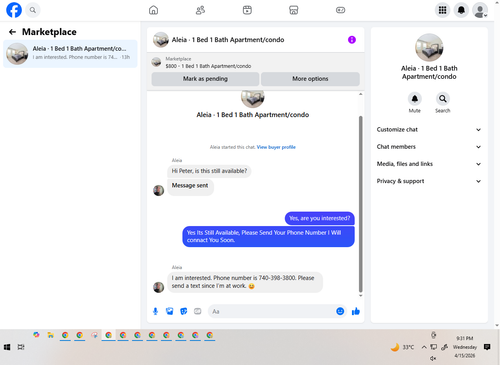Screen dimensions: 500x365
Task: Search in conversation using right panel Search
Action: (x=443, y=99)
